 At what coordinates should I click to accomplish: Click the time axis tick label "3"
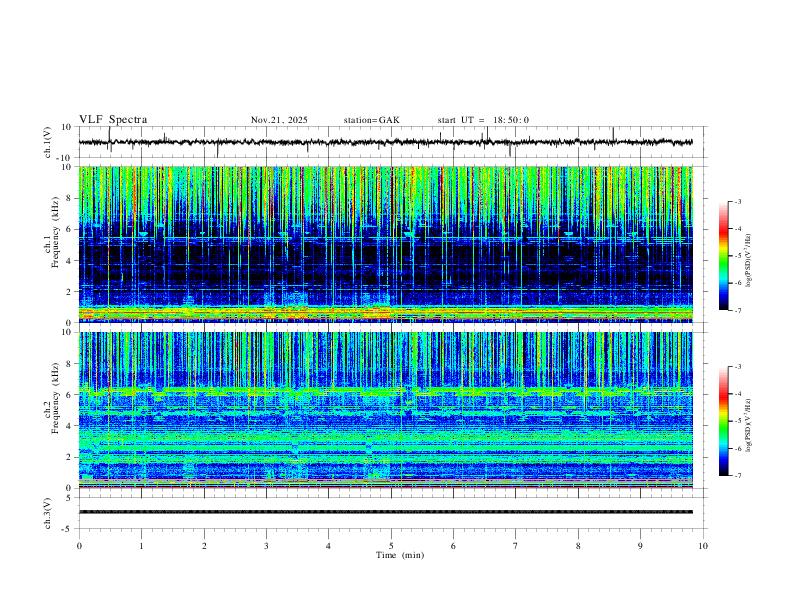(266, 546)
